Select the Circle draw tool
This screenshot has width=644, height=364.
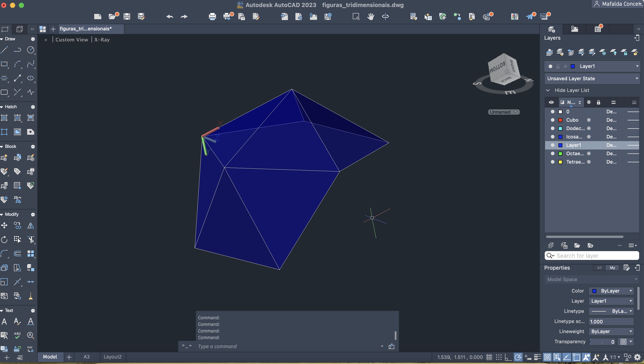coord(30,50)
